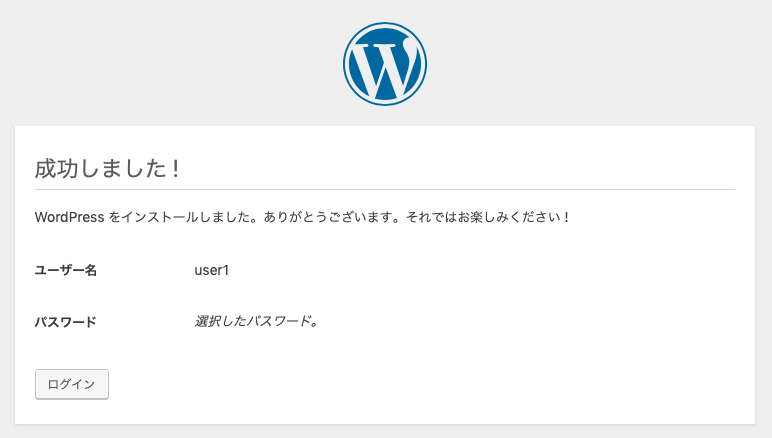Click the WordPress logo at top

click(385, 64)
